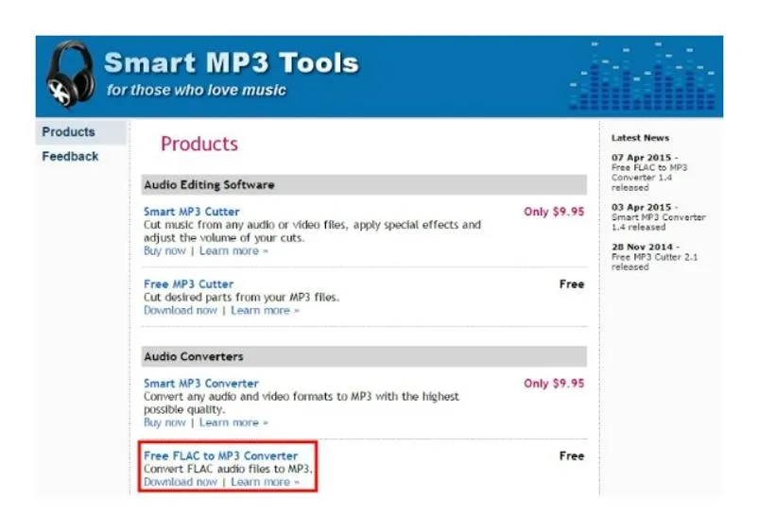The height and width of the screenshot is (532, 759).
Task: Click Learn more under Free MP3 Cutter
Action: (x=265, y=310)
